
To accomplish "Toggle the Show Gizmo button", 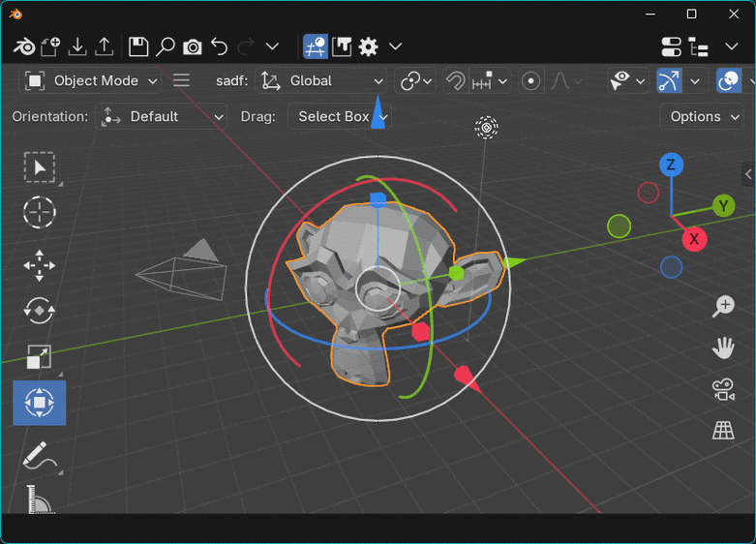I will click(669, 81).
